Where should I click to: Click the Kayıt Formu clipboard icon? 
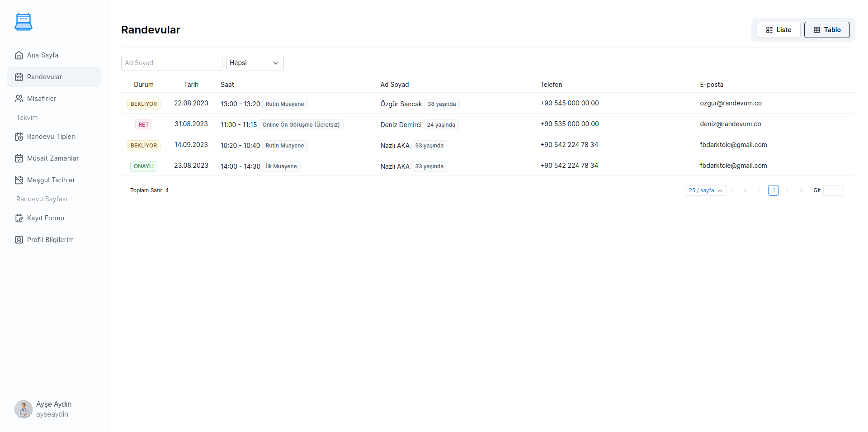click(x=19, y=218)
